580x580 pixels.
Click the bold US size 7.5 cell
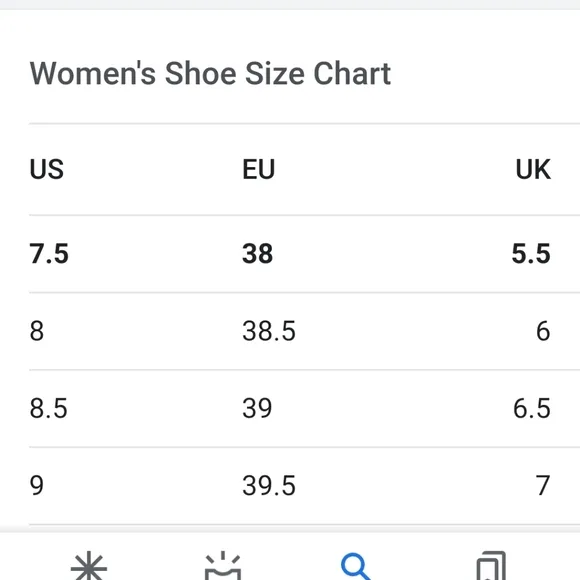click(49, 254)
